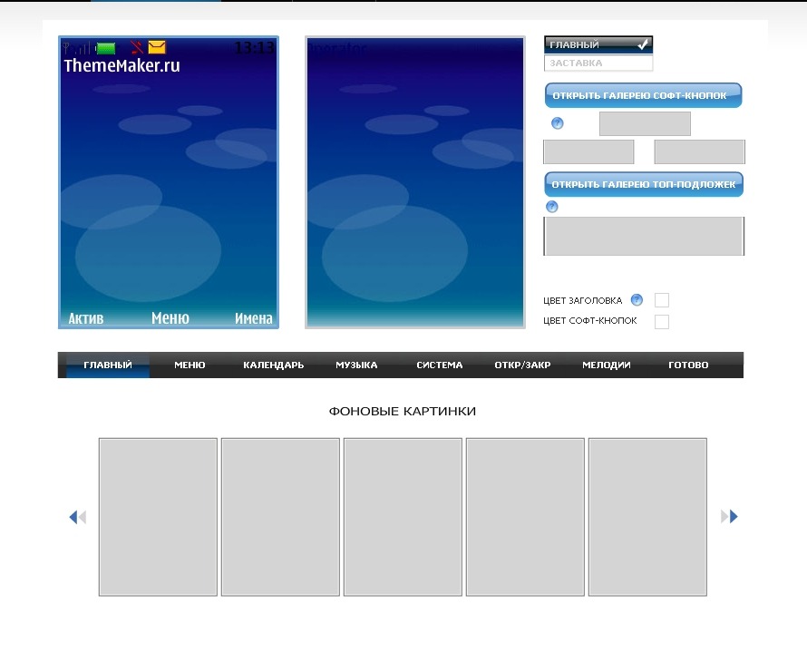Click the previous arrow in background pictures carousel
The width and height of the screenshot is (807, 672).
(78, 517)
